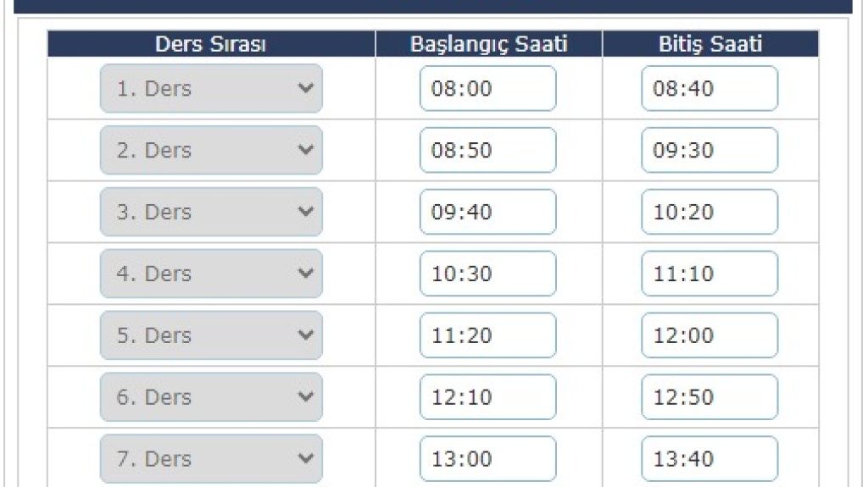Click the 11:20 start time input
This screenshot has height=487, width=868.
coord(487,335)
